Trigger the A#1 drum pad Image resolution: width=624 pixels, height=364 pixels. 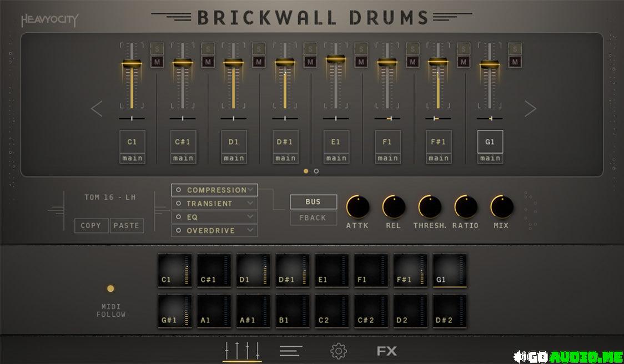253,311
